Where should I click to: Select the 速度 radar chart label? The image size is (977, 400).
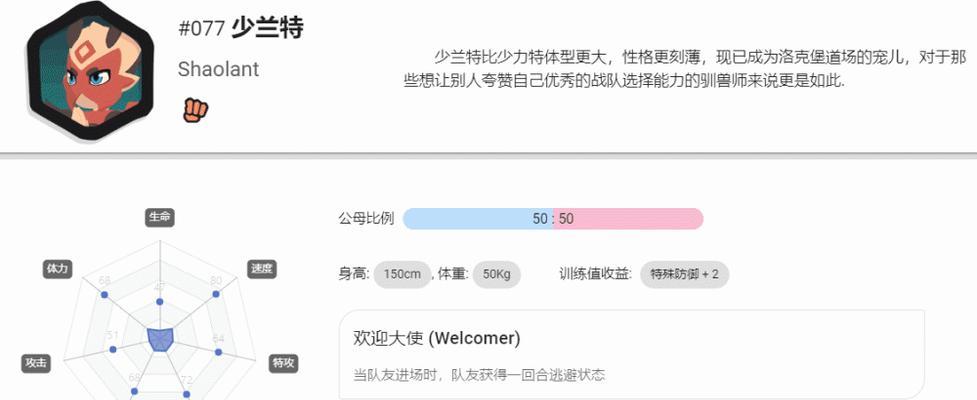coord(262,269)
